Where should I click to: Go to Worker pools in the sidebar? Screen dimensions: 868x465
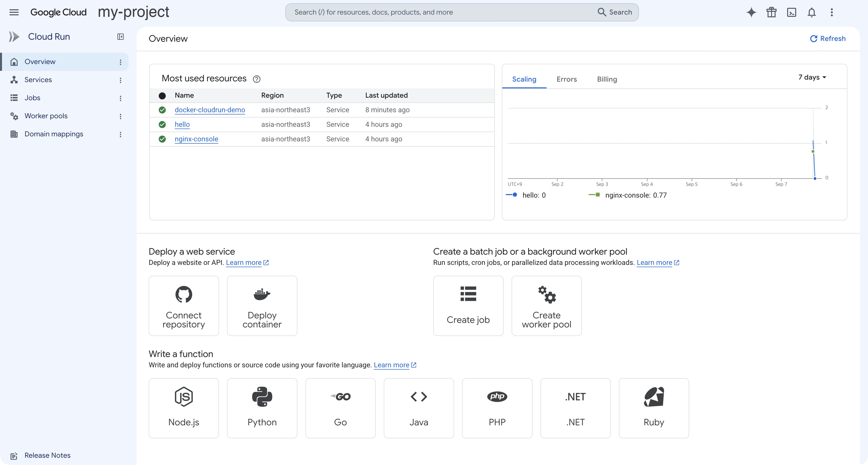46,116
